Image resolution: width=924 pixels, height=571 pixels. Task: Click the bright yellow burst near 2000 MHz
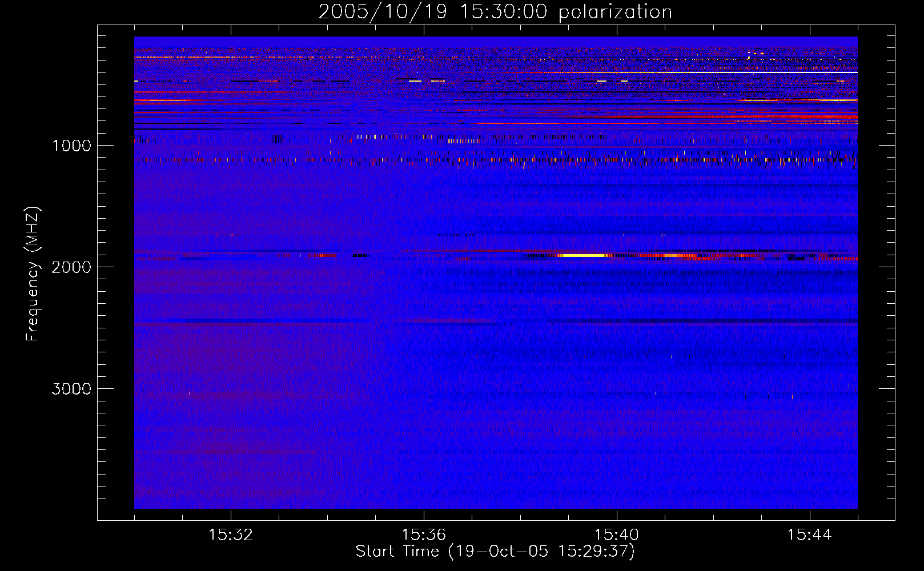pos(582,256)
